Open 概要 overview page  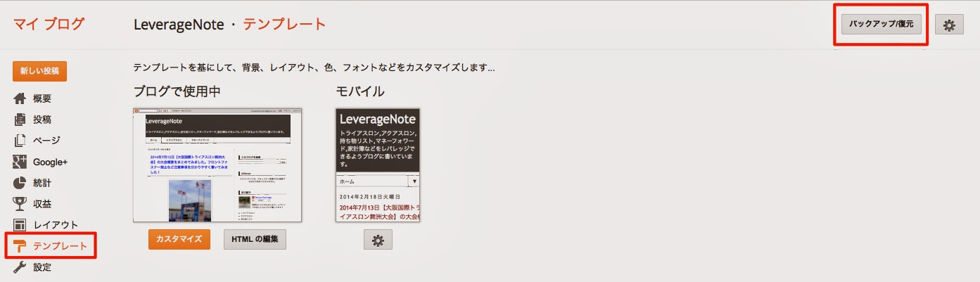(42, 98)
